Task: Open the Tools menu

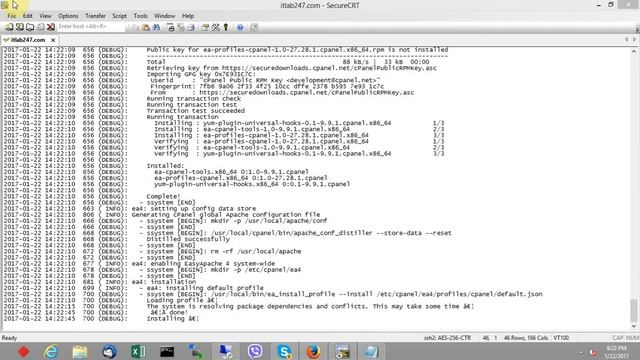Action: click(x=140, y=16)
